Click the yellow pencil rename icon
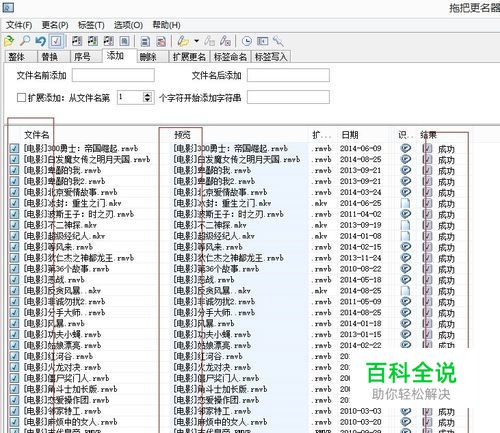This screenshot has width=500, height=433. (x=183, y=41)
